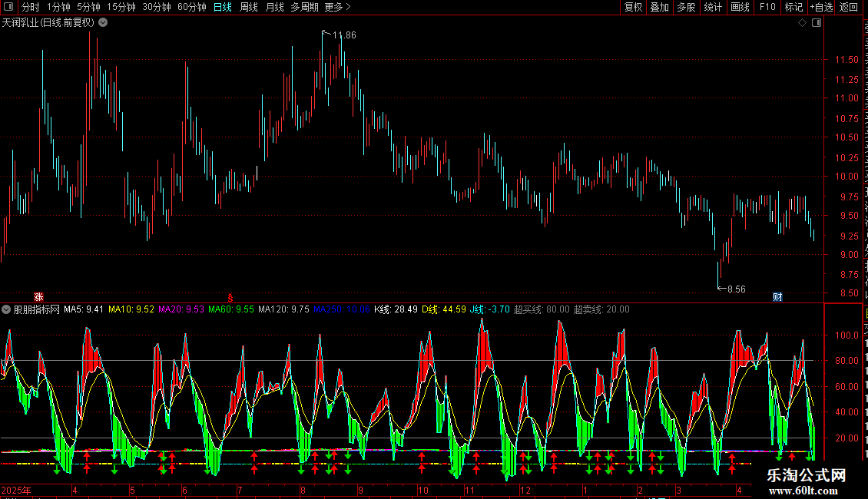Click the 天润乳业(日线,前复权) chart title
This screenshot has width=868, height=499.
[x=48, y=23]
